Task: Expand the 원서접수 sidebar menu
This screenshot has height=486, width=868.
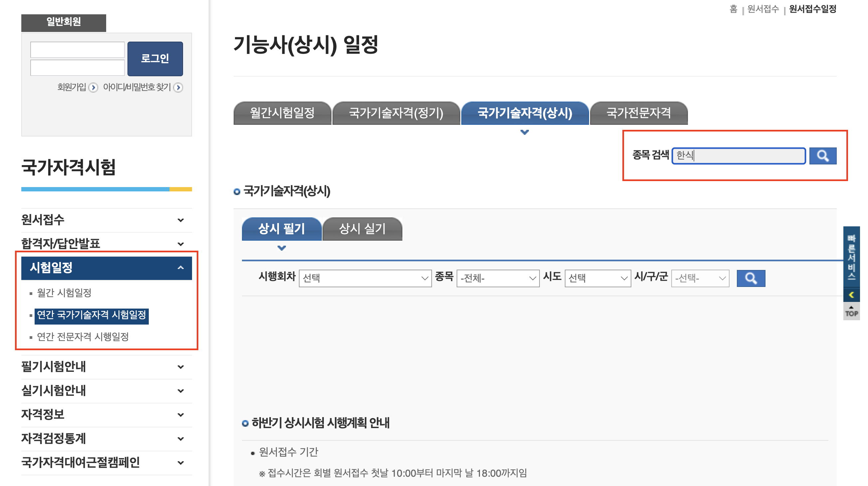Action: click(x=181, y=220)
